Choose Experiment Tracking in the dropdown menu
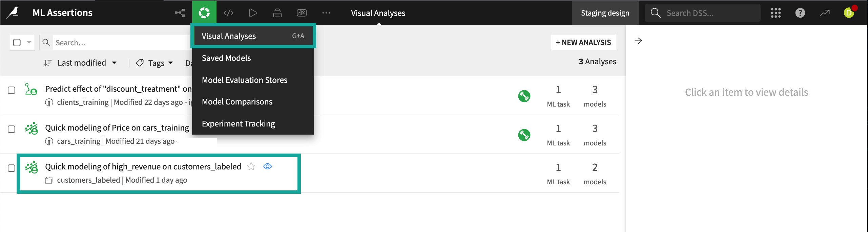 point(238,123)
